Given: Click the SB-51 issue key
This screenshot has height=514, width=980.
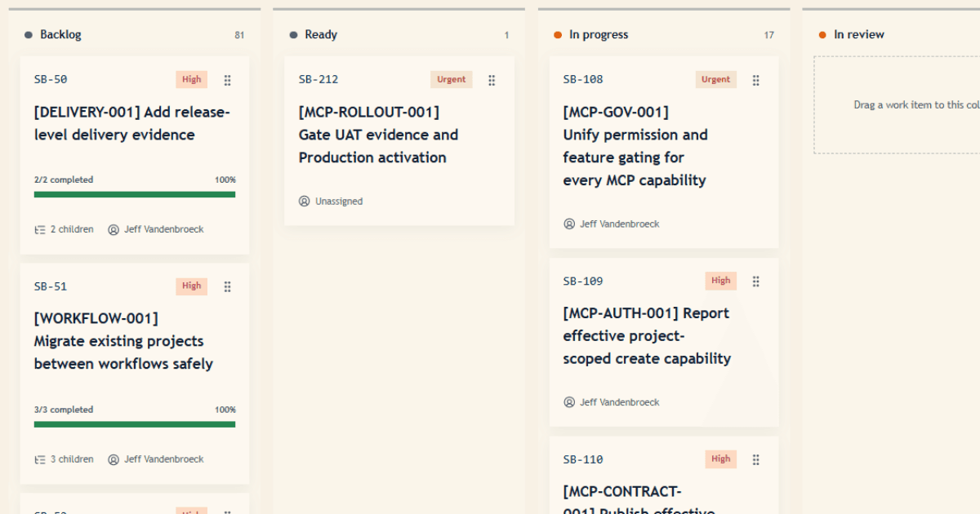Looking at the screenshot, I should click(x=51, y=286).
